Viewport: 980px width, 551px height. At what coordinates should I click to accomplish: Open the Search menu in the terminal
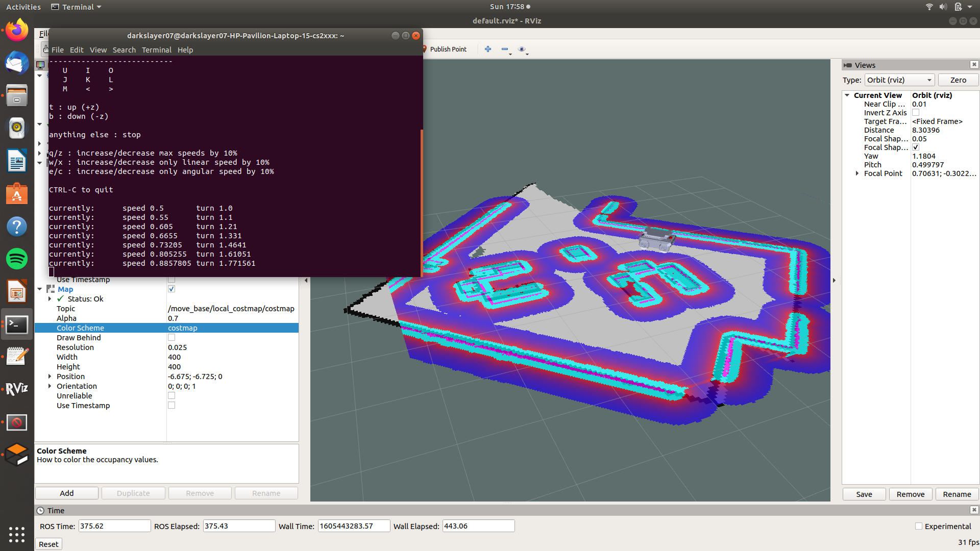point(124,49)
